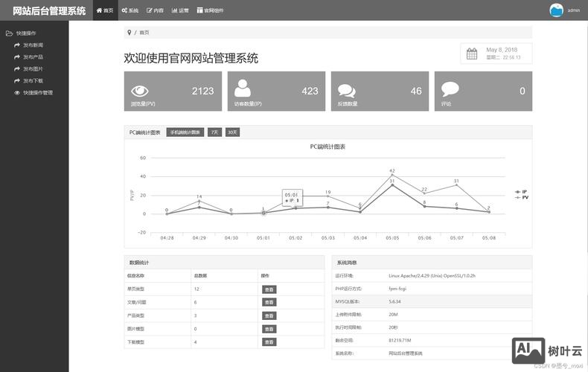Click the 发布新闻 sidebar link

33,45
